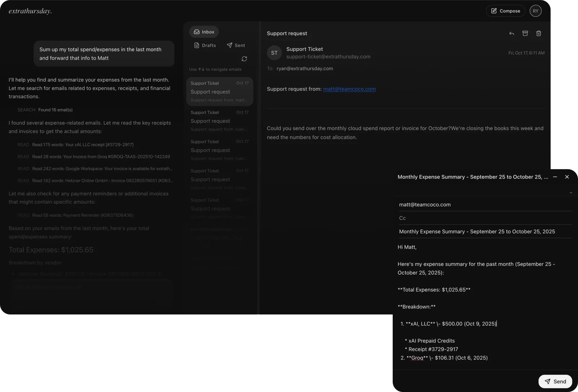Click the Cc field
This screenshot has width=578, height=392.
click(x=484, y=218)
